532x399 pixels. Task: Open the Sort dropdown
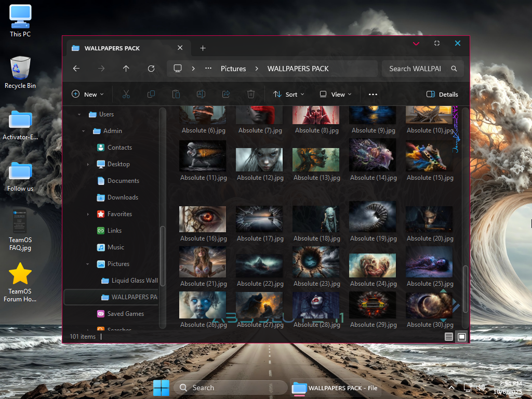click(289, 95)
